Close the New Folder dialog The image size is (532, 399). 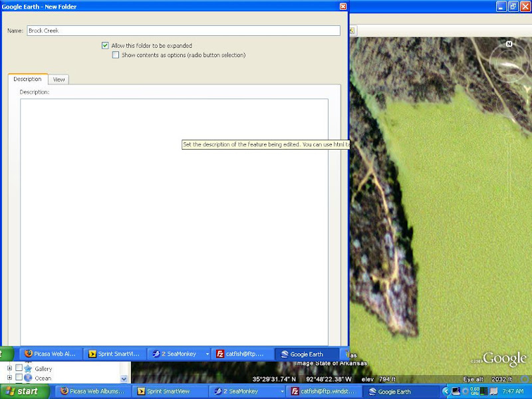click(x=343, y=7)
